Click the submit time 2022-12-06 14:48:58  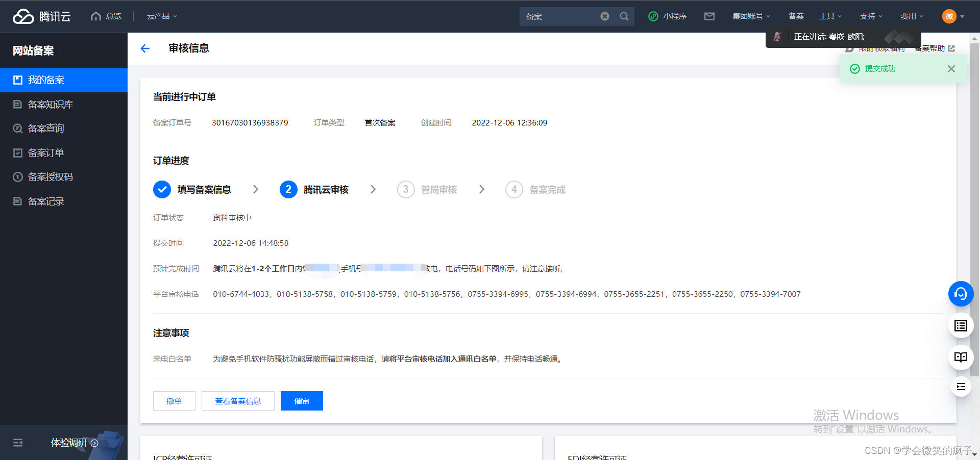tap(251, 243)
